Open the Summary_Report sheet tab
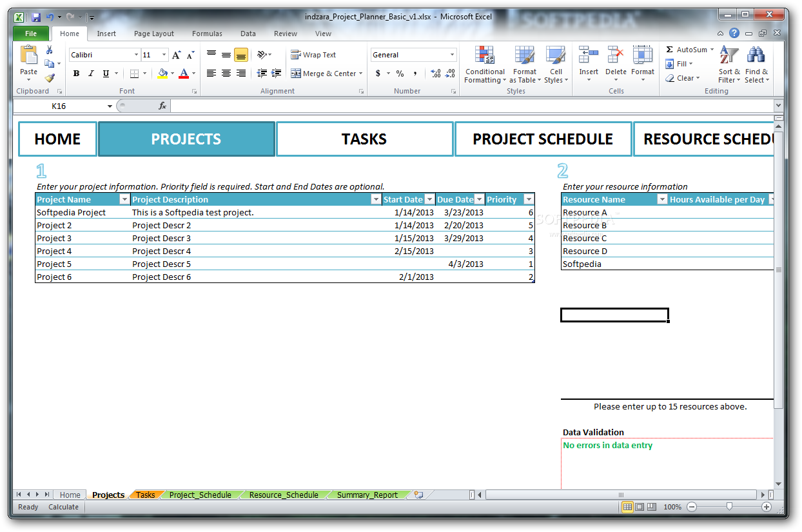This screenshot has width=802, height=532. click(x=367, y=495)
